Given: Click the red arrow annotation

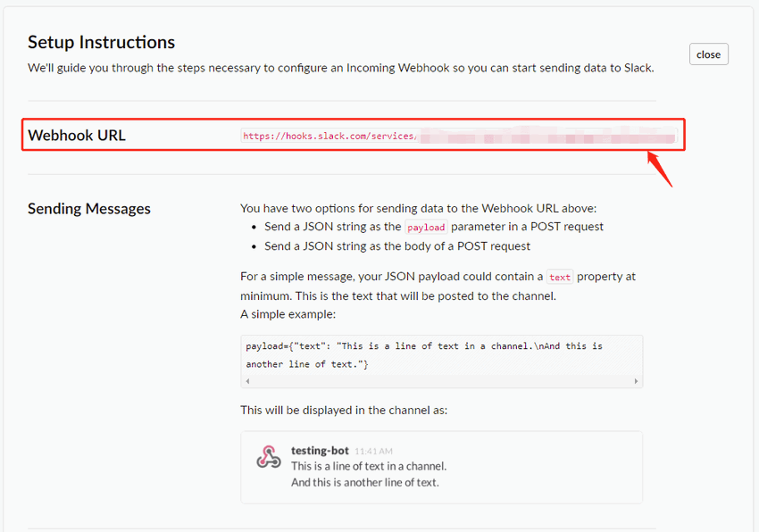Looking at the screenshot, I should pyautogui.click(x=659, y=169).
